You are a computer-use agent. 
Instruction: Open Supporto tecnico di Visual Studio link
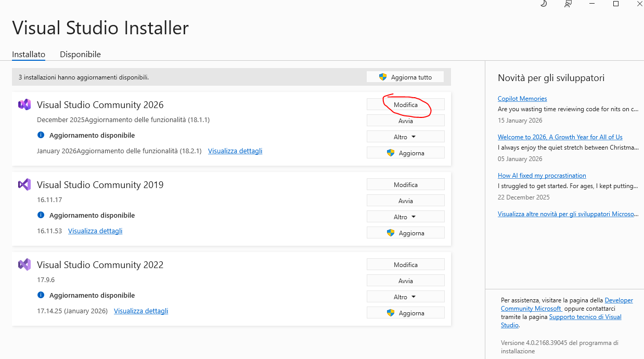[x=585, y=317]
